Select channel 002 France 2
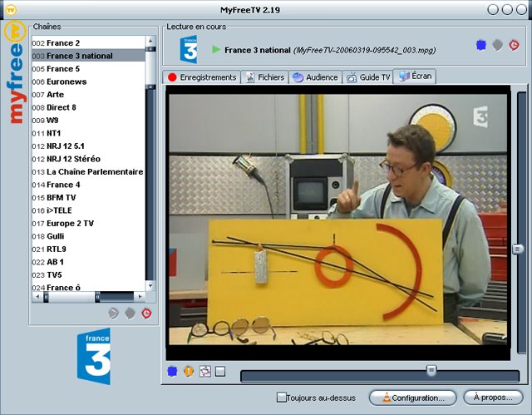Image resolution: width=532 pixels, height=415 pixels. tap(88, 43)
